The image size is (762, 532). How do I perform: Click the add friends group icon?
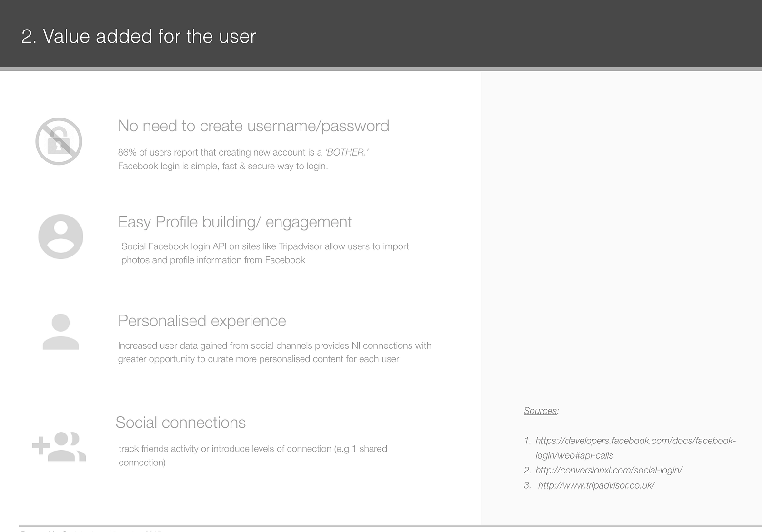click(59, 446)
